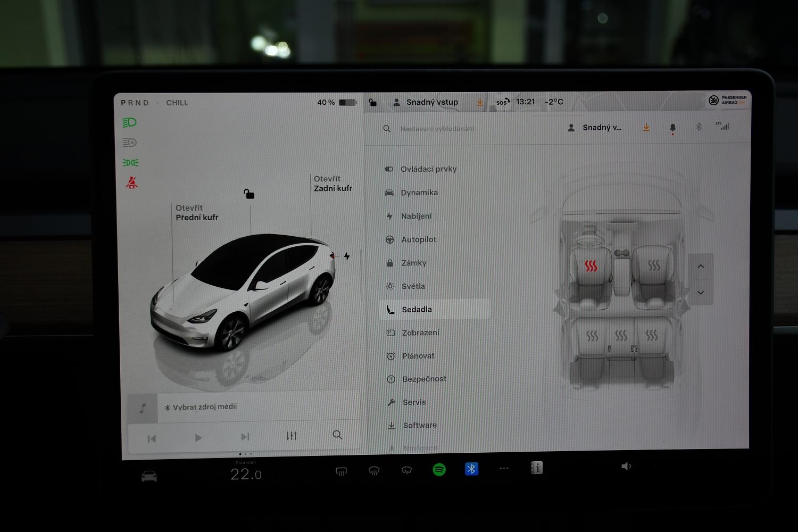798x532 pixels.
Task: Open the owner's manual icon
Action: (x=536, y=468)
